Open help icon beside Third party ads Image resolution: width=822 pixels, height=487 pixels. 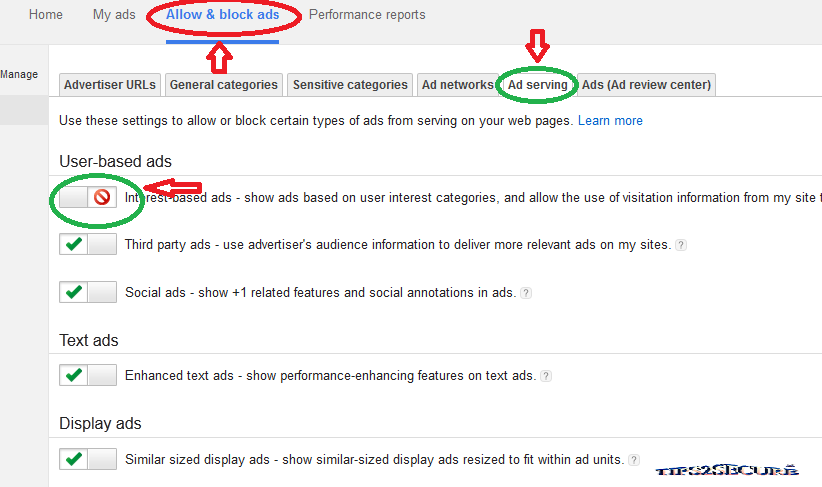coord(680,245)
